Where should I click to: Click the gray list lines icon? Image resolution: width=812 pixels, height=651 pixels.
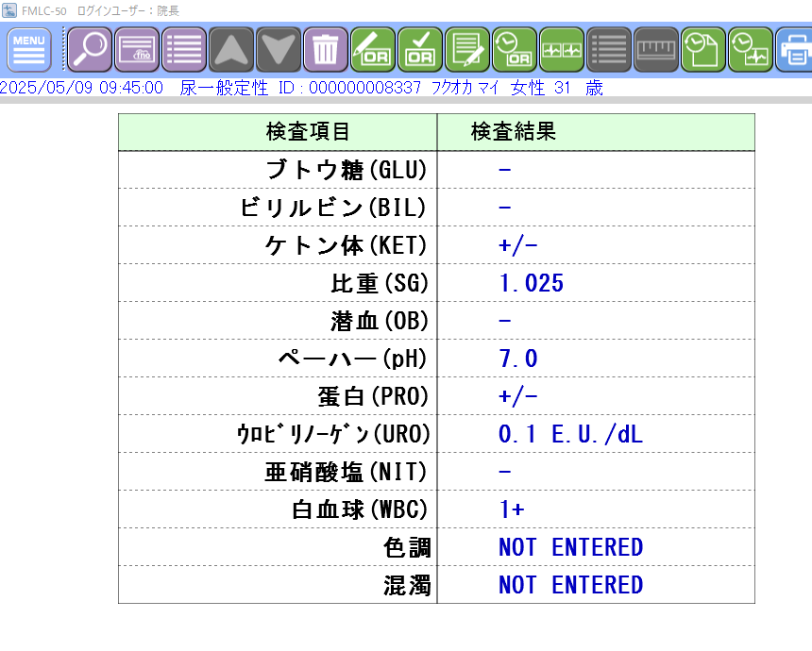(609, 50)
